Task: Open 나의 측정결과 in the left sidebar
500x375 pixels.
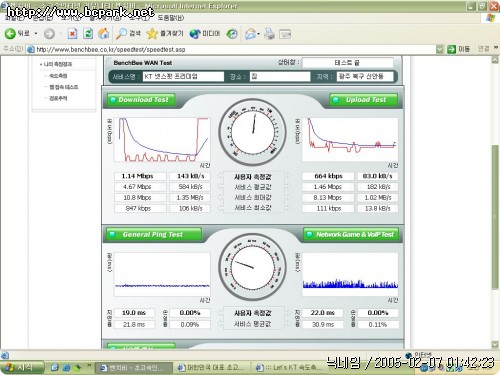Action: [57, 64]
